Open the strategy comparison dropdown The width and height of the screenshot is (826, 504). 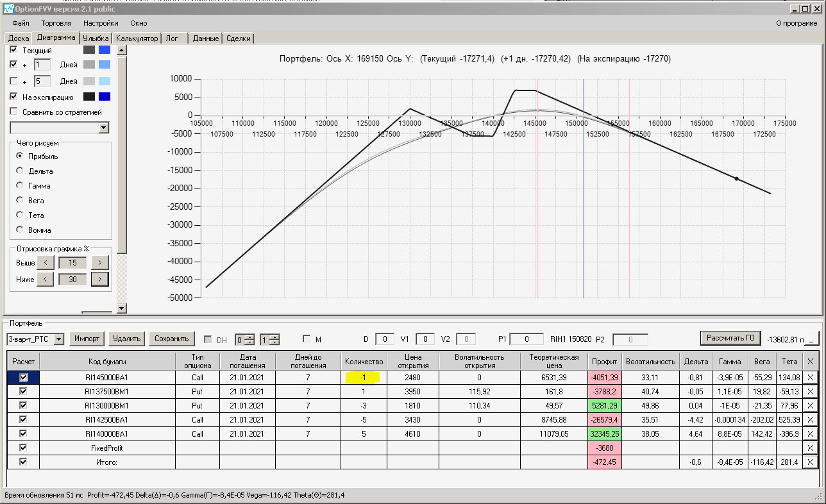(x=104, y=128)
